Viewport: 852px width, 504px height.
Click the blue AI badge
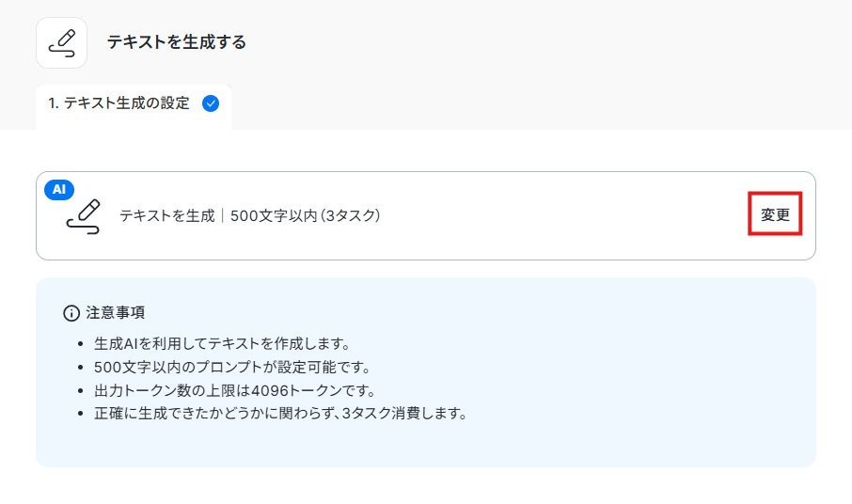tap(59, 190)
